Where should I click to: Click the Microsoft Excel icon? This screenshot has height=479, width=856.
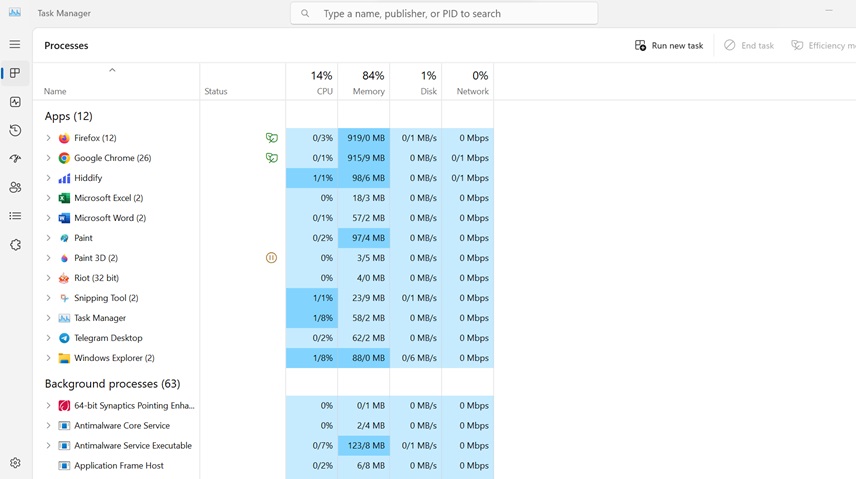point(64,198)
